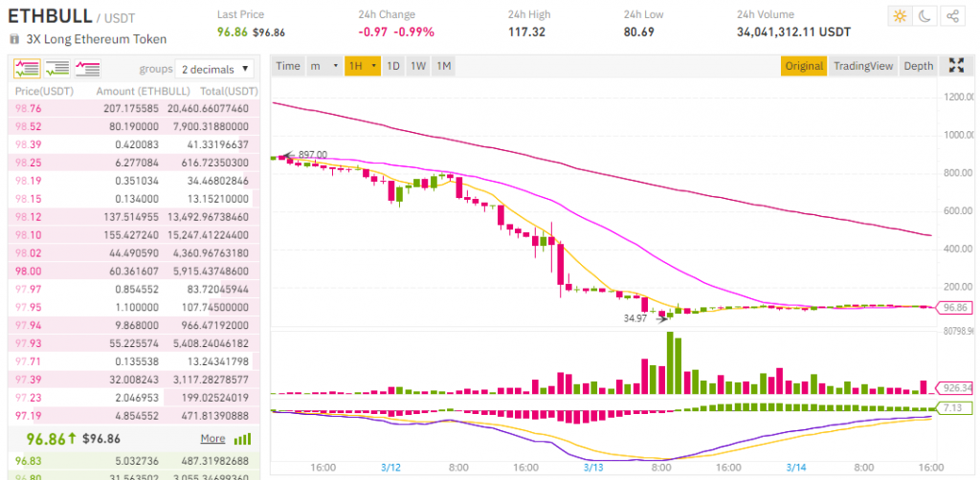Switch to Original chart tab
This screenshot has height=480, width=980.
coord(804,66)
